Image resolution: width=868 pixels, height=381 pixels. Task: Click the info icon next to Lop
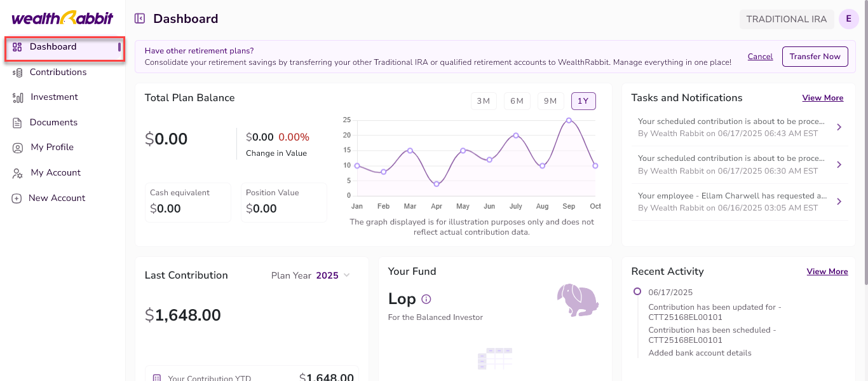click(x=426, y=299)
